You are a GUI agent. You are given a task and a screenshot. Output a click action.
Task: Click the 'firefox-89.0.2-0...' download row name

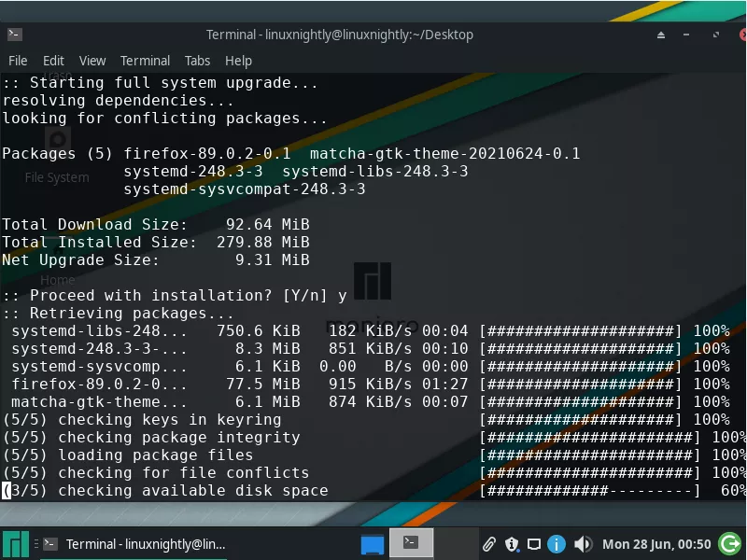99,385
